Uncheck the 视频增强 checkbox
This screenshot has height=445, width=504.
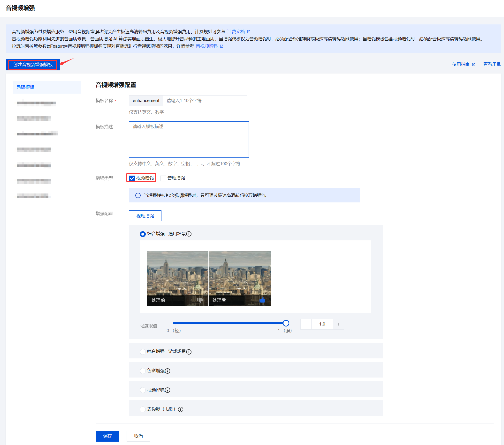click(132, 178)
